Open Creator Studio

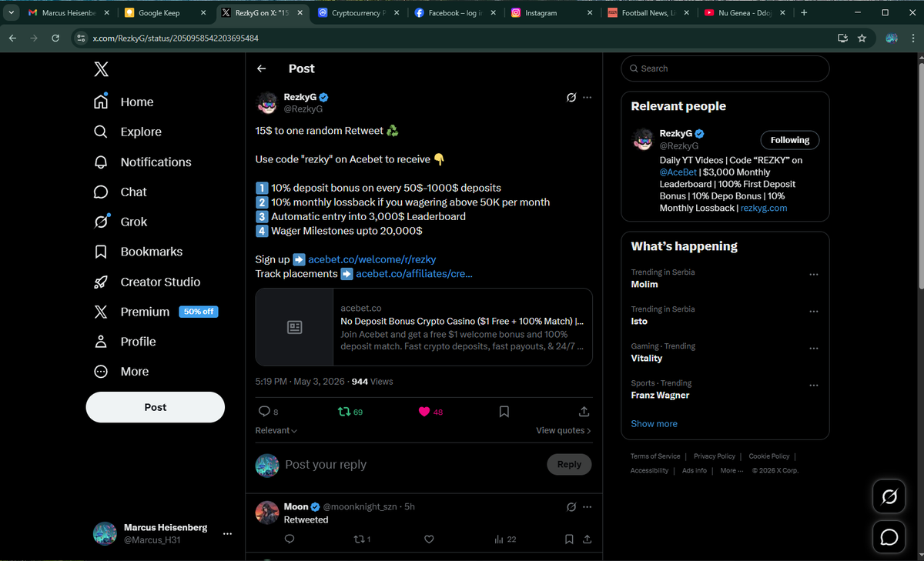coord(147,282)
